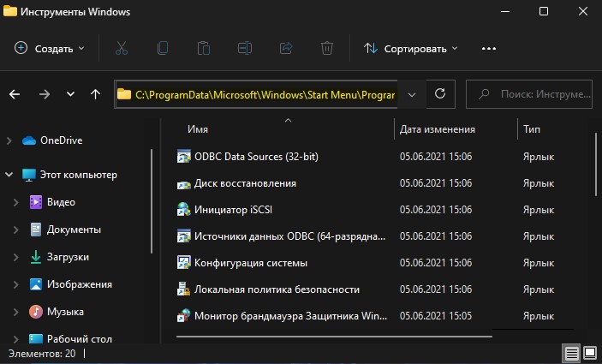Click Источники данных ODBC shortcut icon
The width and height of the screenshot is (602, 364).
183,236
